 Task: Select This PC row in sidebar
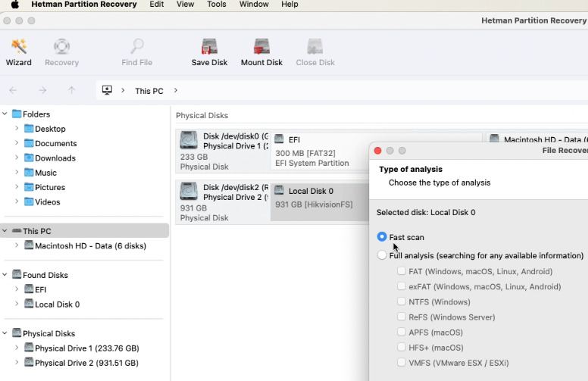pos(84,231)
